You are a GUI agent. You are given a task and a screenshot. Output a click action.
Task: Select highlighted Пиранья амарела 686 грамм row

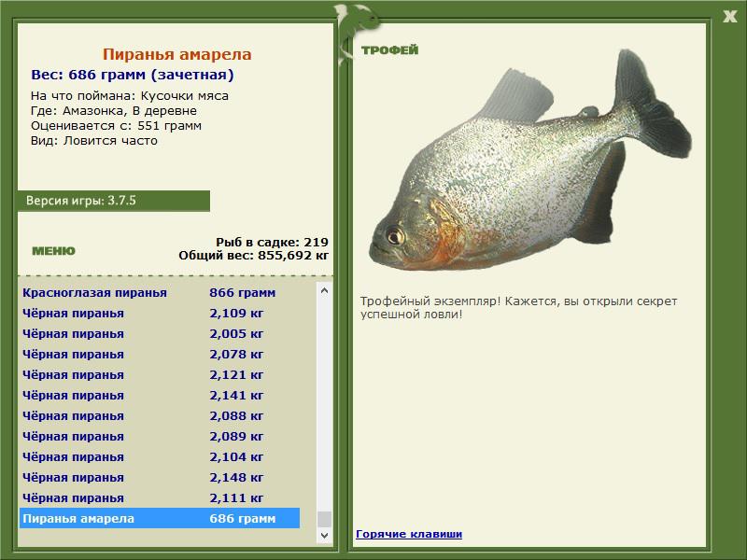tap(160, 518)
